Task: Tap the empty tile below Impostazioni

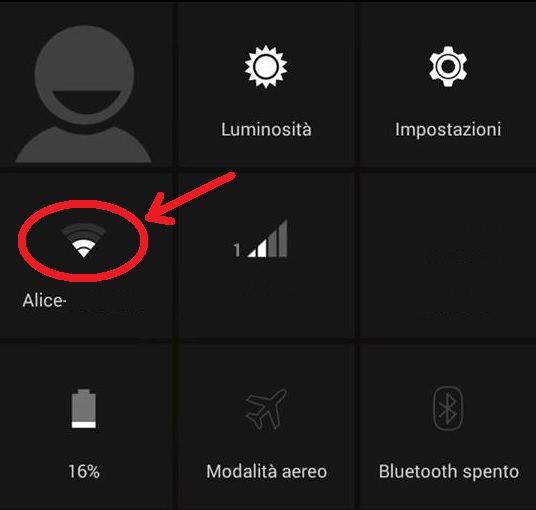Action: [447, 255]
